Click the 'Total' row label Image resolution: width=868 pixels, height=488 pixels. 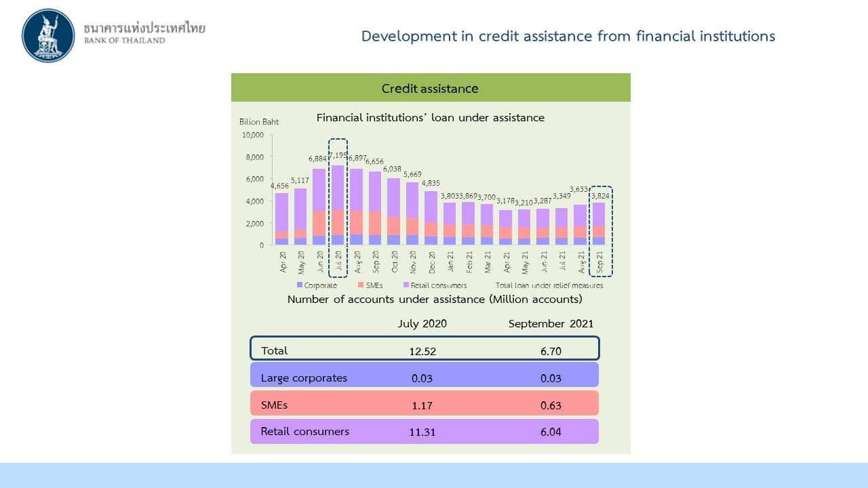274,350
